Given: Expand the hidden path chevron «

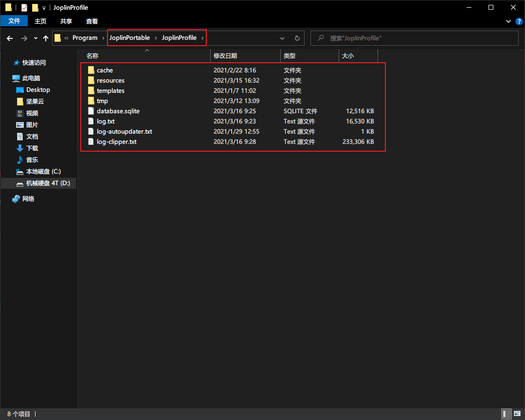Looking at the screenshot, I should click(x=66, y=38).
